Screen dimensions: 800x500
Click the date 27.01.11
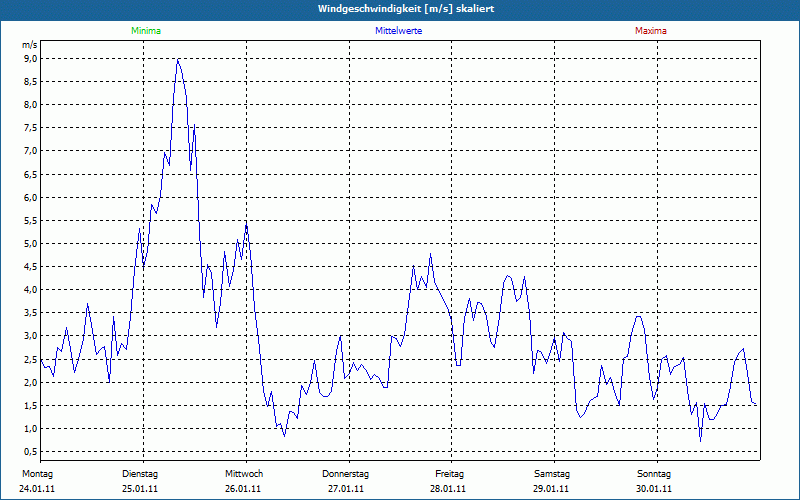pyautogui.click(x=346, y=489)
